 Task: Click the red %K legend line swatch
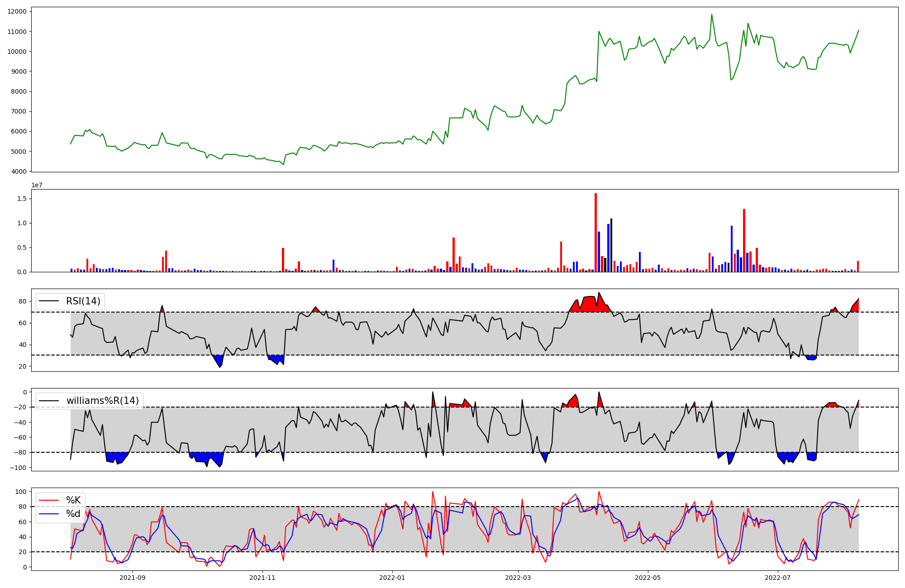coord(49,500)
